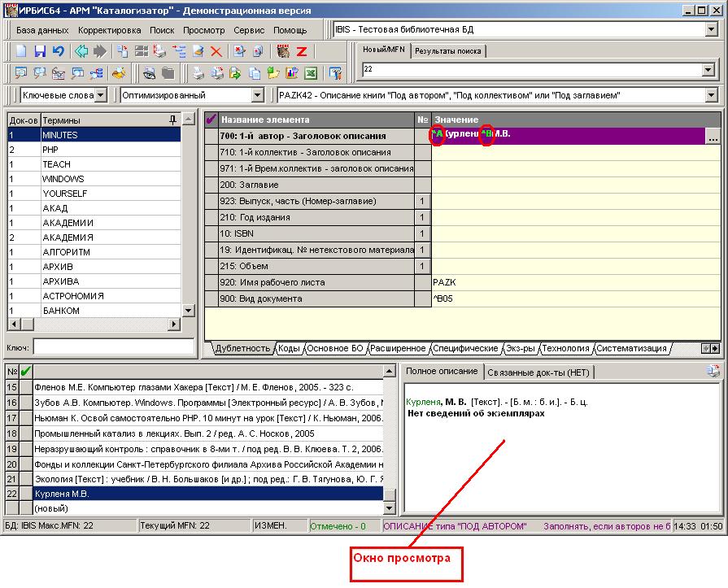Click the Ключ input field
The width and height of the screenshot is (728, 588).
(x=113, y=347)
